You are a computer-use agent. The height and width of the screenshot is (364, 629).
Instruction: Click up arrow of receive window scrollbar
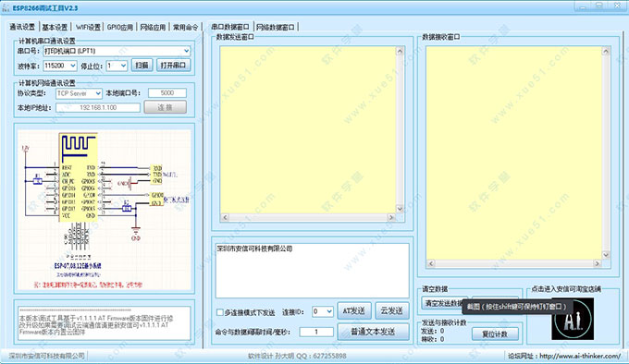(x=606, y=51)
